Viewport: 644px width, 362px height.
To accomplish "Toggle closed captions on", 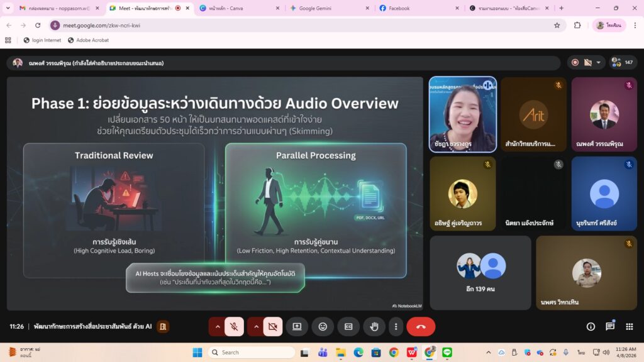I will pyautogui.click(x=348, y=327).
